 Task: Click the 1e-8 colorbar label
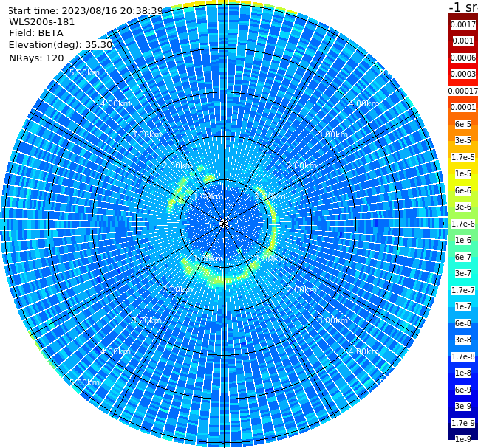coord(463,373)
